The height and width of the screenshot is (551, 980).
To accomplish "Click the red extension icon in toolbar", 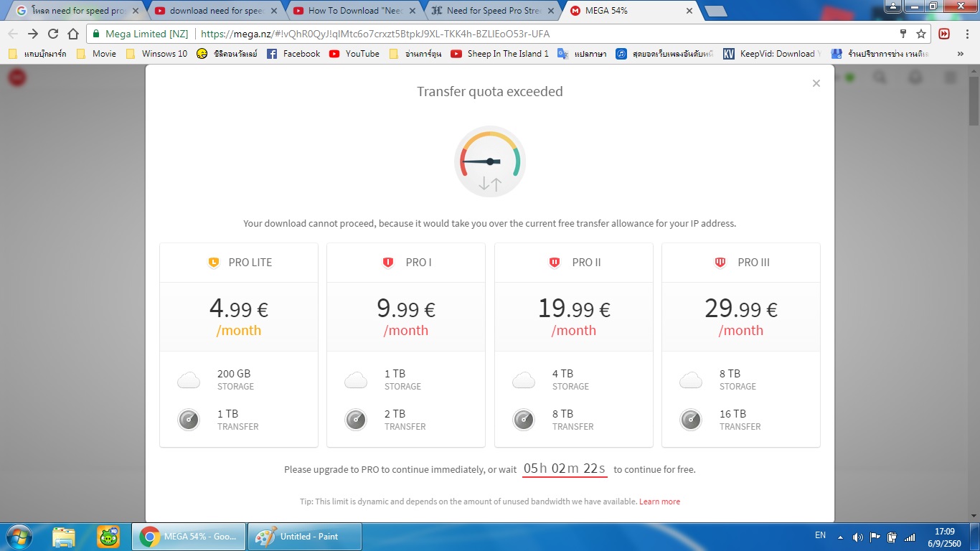I will (944, 34).
